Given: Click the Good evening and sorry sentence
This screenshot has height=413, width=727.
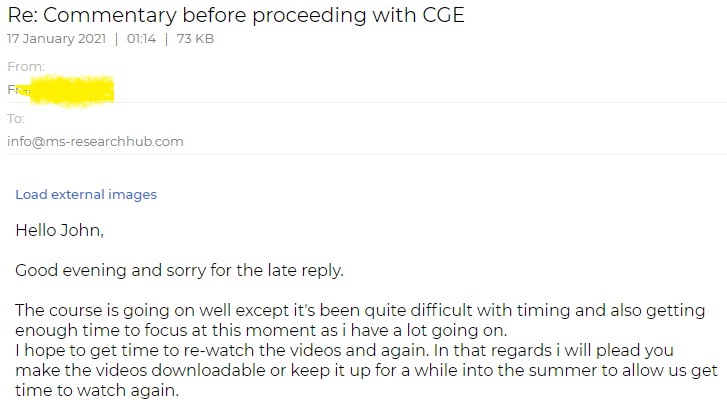Looking at the screenshot, I should pyautogui.click(x=179, y=270).
